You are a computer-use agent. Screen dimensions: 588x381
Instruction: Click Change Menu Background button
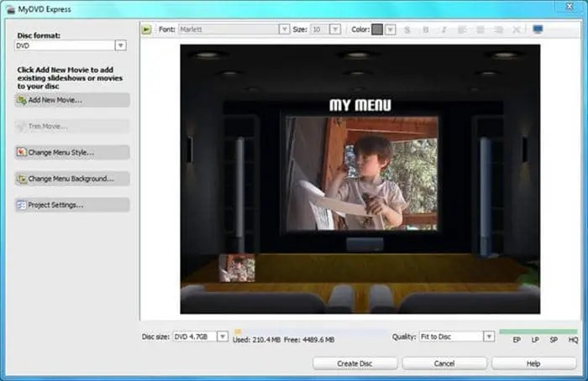coord(72,179)
